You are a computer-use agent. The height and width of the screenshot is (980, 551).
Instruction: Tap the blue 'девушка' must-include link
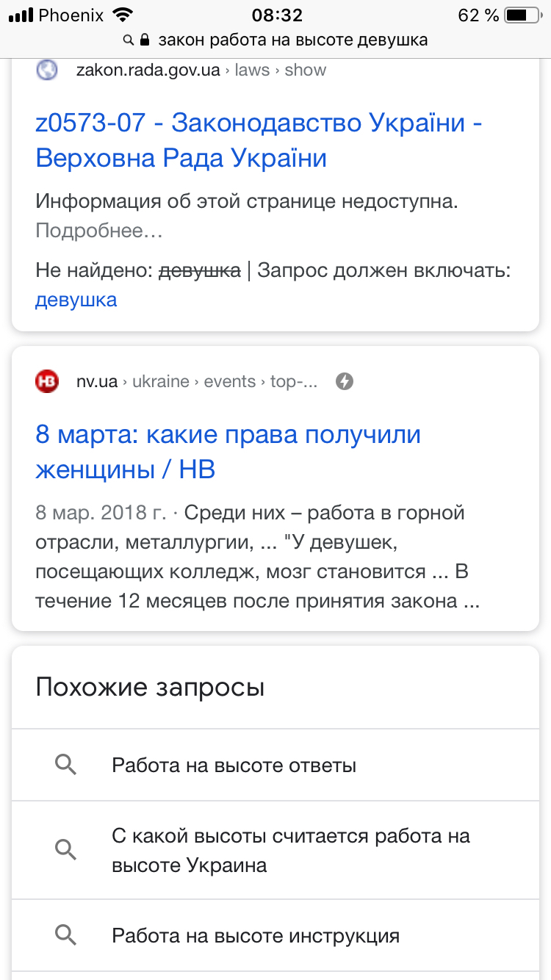(x=76, y=300)
